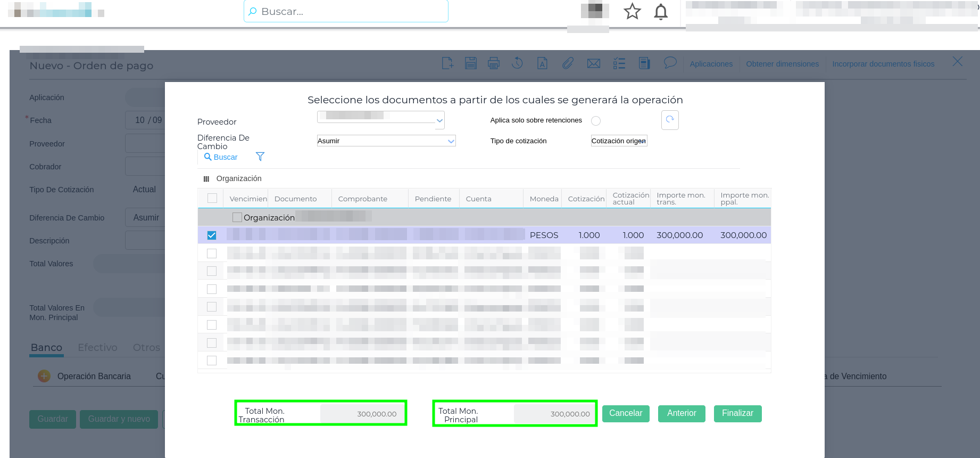Toggle the select-all checkbox in table header
980x458 pixels.
tap(212, 198)
